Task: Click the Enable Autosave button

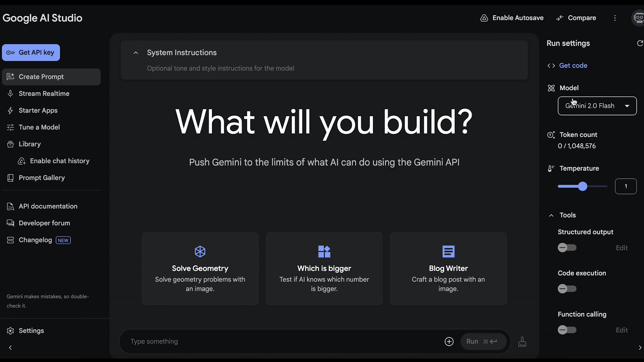Action: [512, 18]
